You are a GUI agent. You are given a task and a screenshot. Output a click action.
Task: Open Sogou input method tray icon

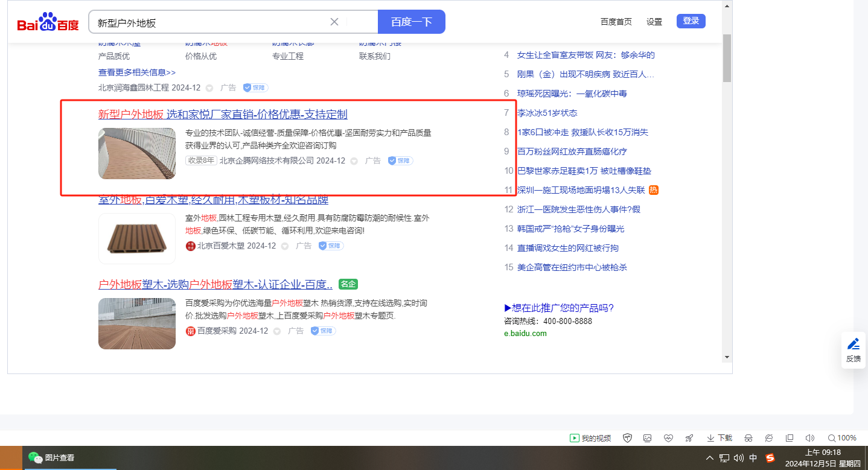pyautogui.click(x=770, y=458)
